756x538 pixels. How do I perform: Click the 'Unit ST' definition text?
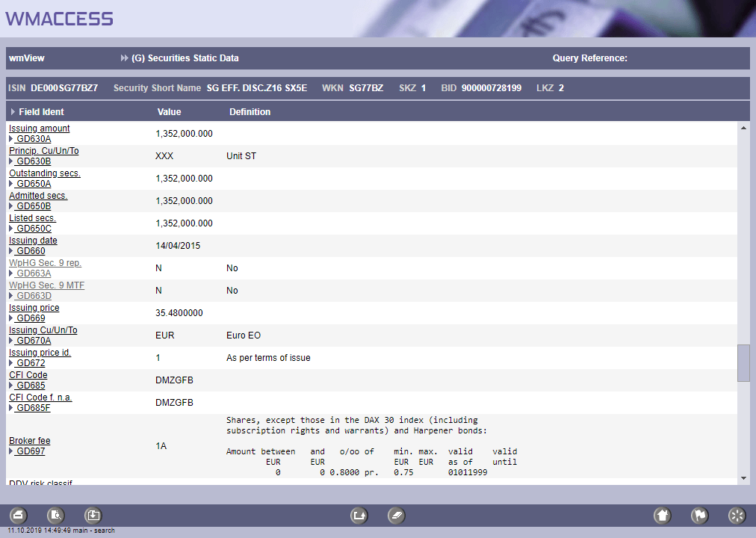[x=241, y=156]
